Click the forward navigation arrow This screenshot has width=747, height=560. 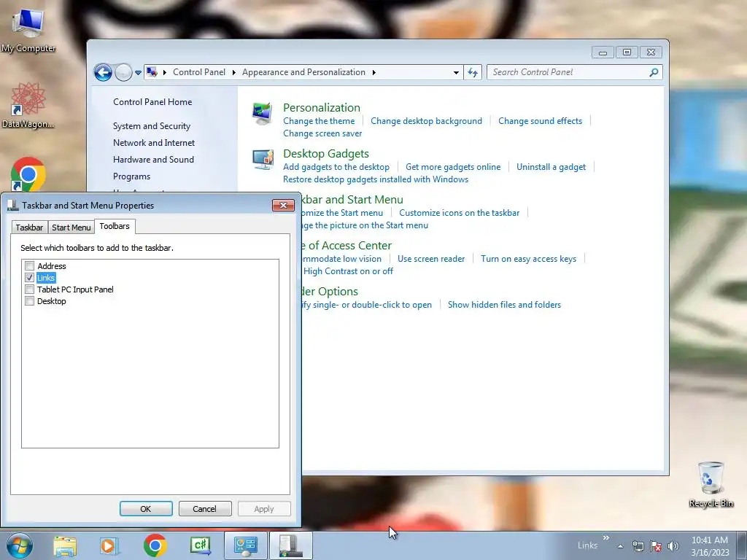(123, 72)
